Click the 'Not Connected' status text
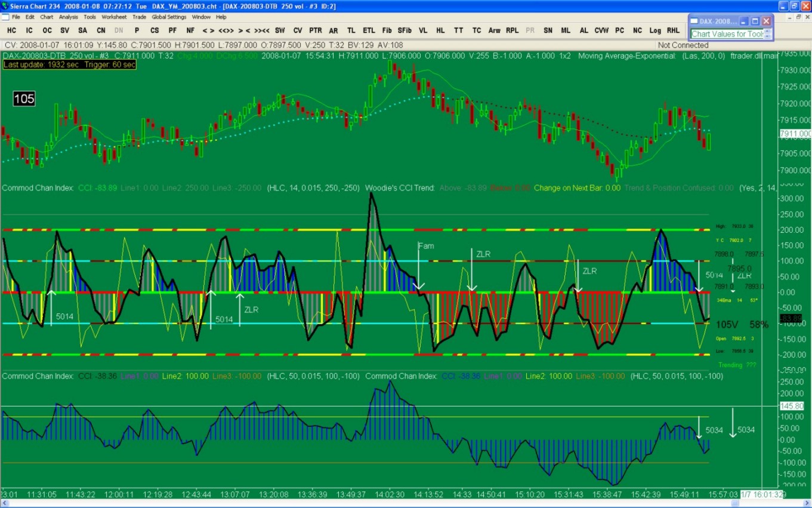The width and height of the screenshot is (812, 508). 683,45
